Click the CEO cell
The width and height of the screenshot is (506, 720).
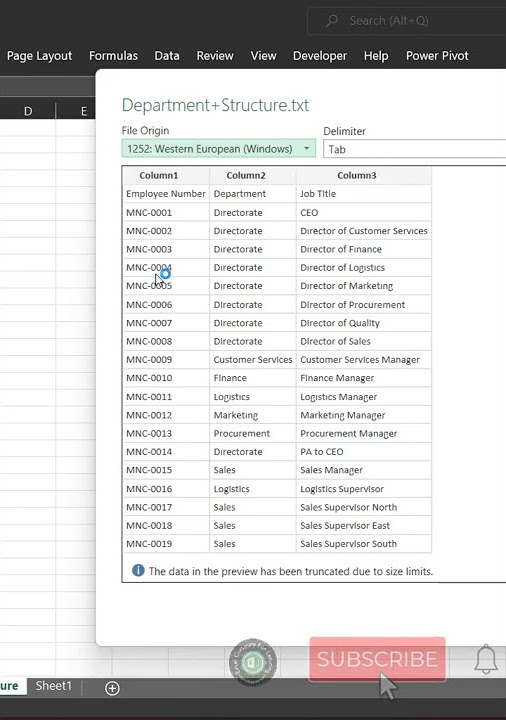pos(364,213)
